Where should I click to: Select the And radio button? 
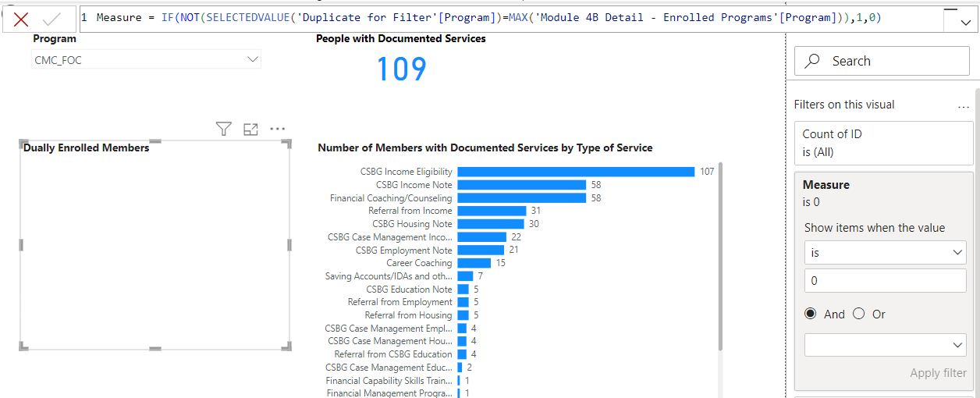[811, 314]
